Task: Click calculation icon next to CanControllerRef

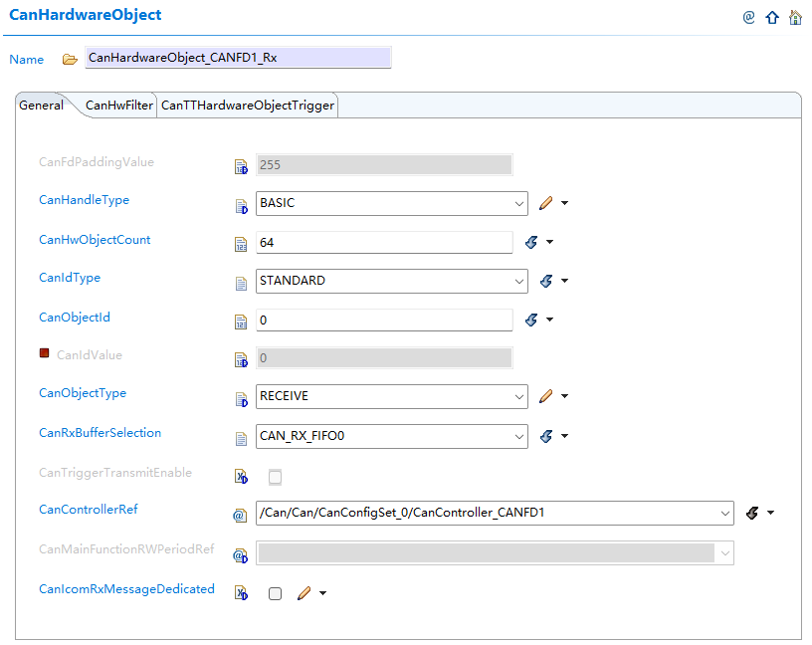Action: click(752, 513)
